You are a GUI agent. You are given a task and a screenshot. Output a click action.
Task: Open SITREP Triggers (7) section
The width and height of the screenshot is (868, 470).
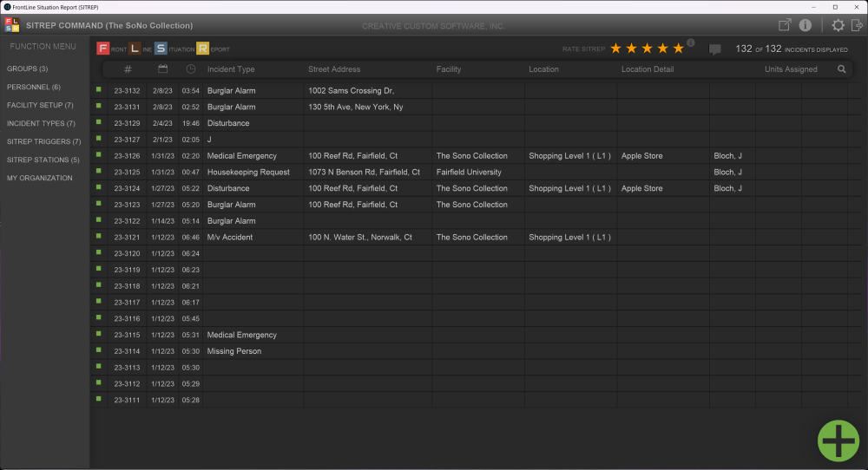pyautogui.click(x=43, y=141)
